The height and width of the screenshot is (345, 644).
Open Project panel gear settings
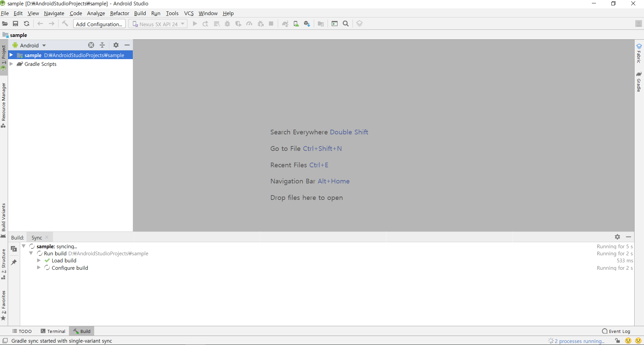click(x=116, y=45)
